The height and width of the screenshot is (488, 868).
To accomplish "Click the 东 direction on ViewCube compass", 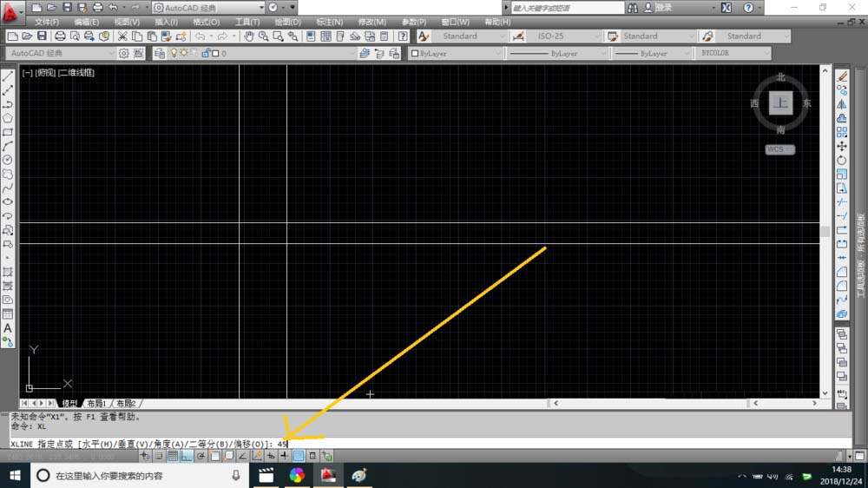I will [806, 103].
